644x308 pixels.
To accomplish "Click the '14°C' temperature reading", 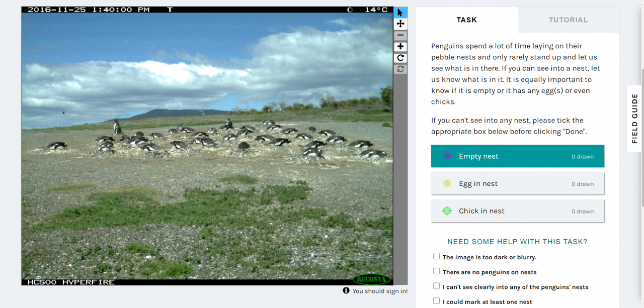I will pos(376,10).
